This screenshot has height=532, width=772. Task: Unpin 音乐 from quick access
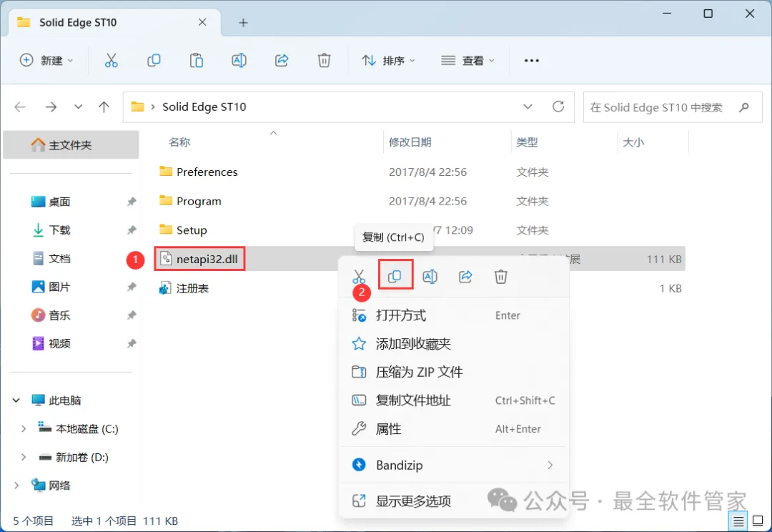pos(132,315)
